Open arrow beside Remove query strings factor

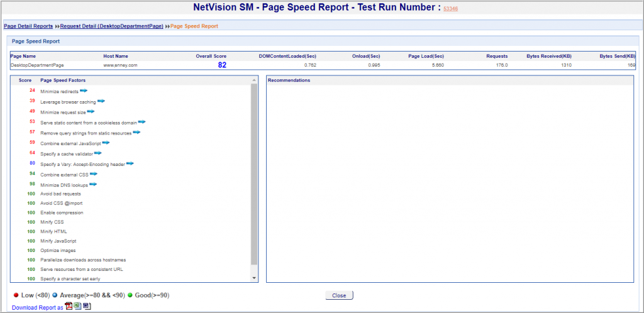coord(136,133)
